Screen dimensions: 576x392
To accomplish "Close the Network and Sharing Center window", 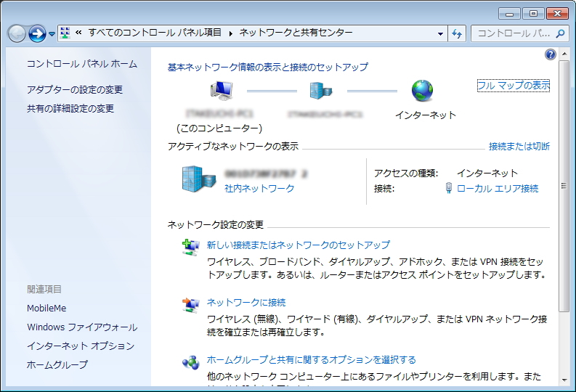I will [557, 14].
